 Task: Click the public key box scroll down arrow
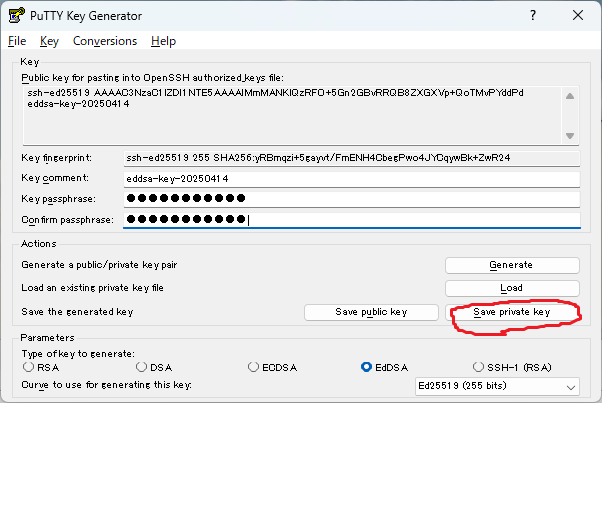coord(570,136)
